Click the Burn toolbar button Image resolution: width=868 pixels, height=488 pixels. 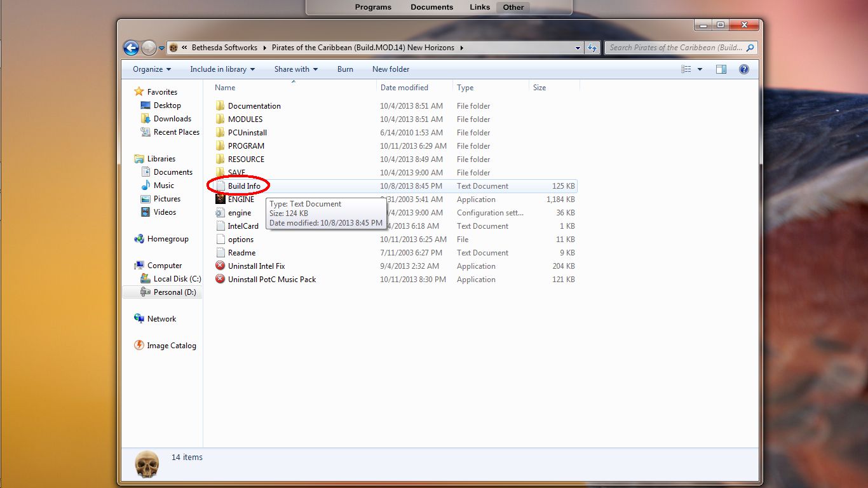pyautogui.click(x=345, y=69)
